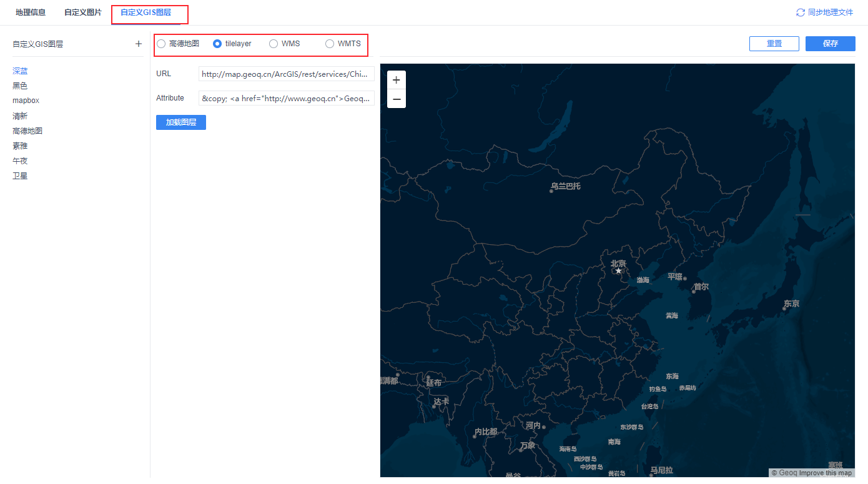This screenshot has height=484, width=868.
Task: Click the 中沙群岛 label on the map
Action: point(591,467)
